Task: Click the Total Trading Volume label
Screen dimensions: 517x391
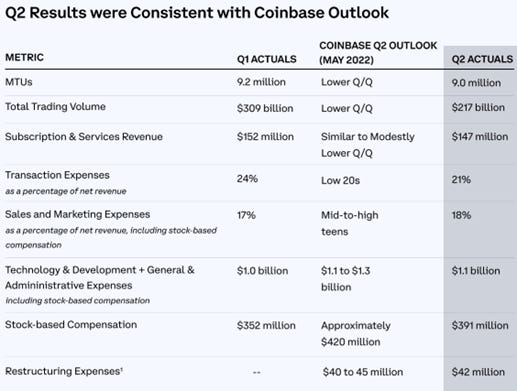Action: (55, 107)
